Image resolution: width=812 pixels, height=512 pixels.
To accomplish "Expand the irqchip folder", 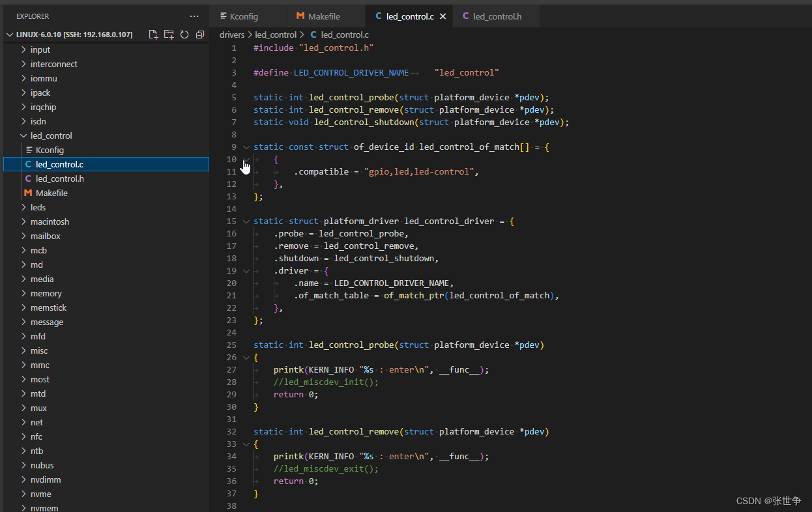I will click(24, 107).
